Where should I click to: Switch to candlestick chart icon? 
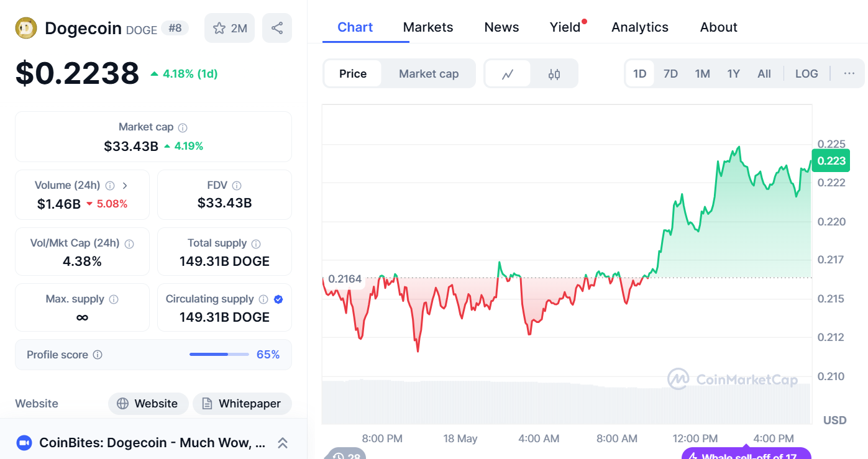(x=554, y=74)
